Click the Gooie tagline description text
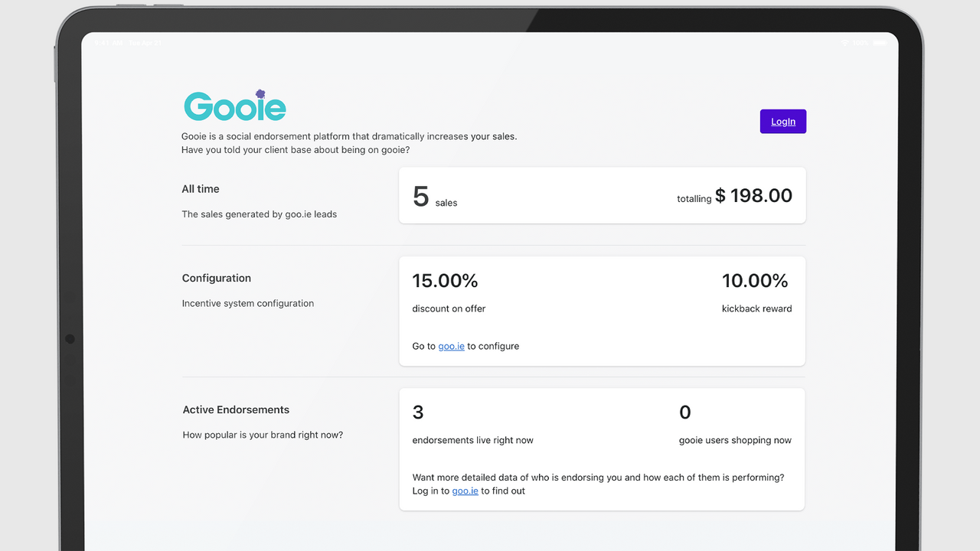 click(349, 143)
